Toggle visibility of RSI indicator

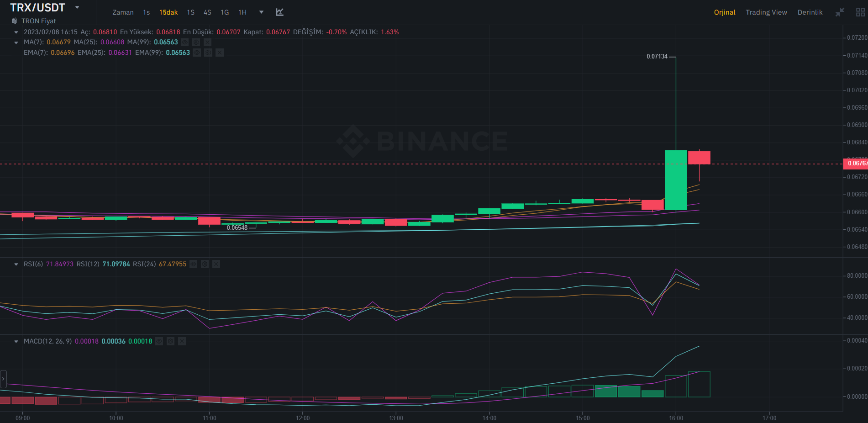point(193,264)
